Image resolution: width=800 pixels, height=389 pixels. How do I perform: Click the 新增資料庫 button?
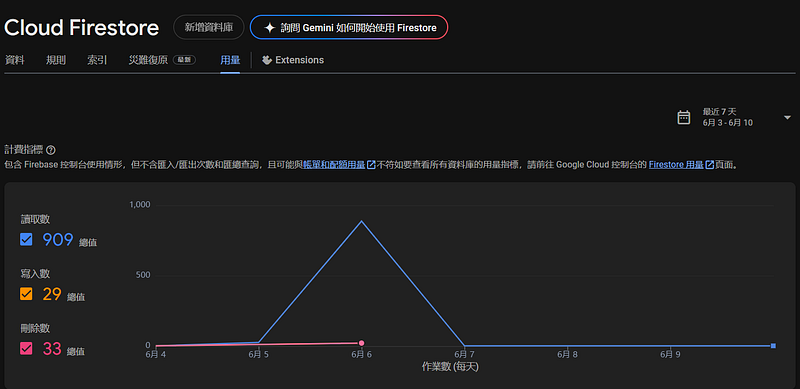(209, 28)
